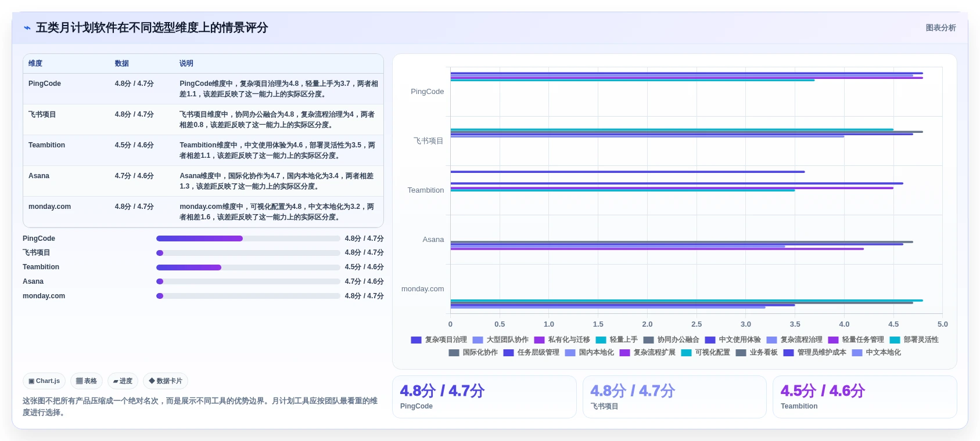Toggle 私有化与迁移 legend swatch

539,340
